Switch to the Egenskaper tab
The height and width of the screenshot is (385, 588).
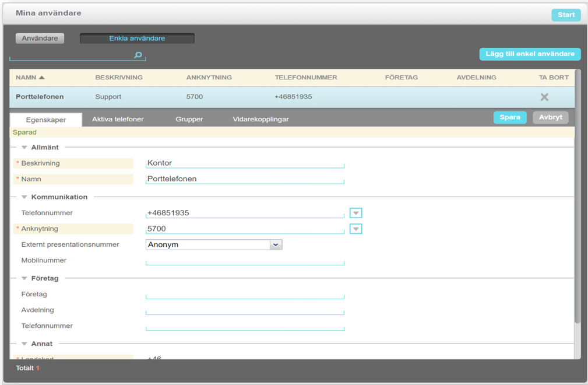click(x=46, y=120)
